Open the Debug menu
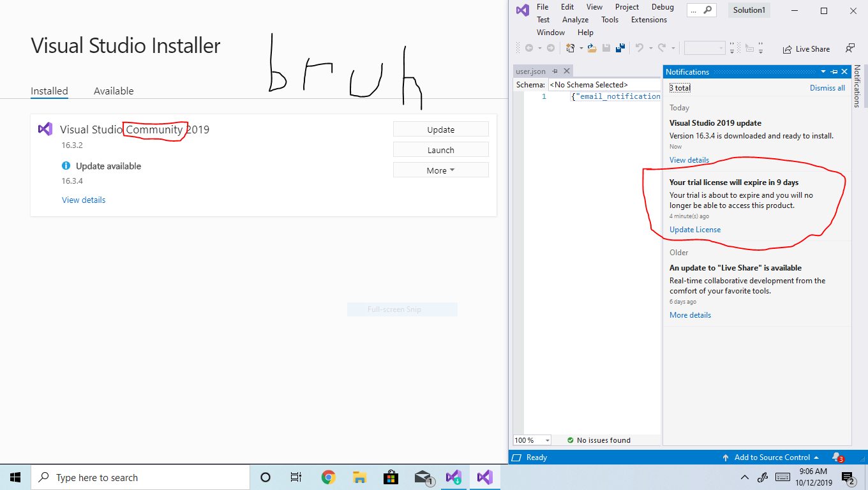 pyautogui.click(x=662, y=7)
